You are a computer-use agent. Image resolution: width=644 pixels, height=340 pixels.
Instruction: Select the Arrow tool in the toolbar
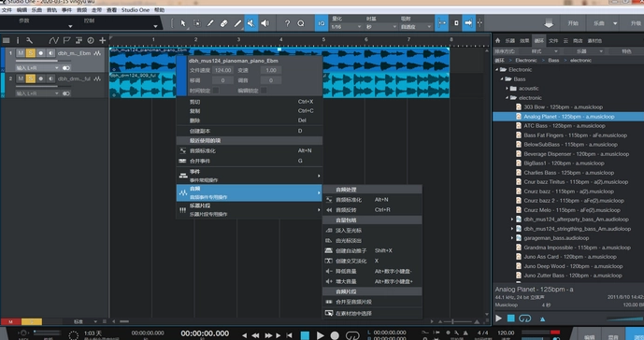(x=183, y=23)
